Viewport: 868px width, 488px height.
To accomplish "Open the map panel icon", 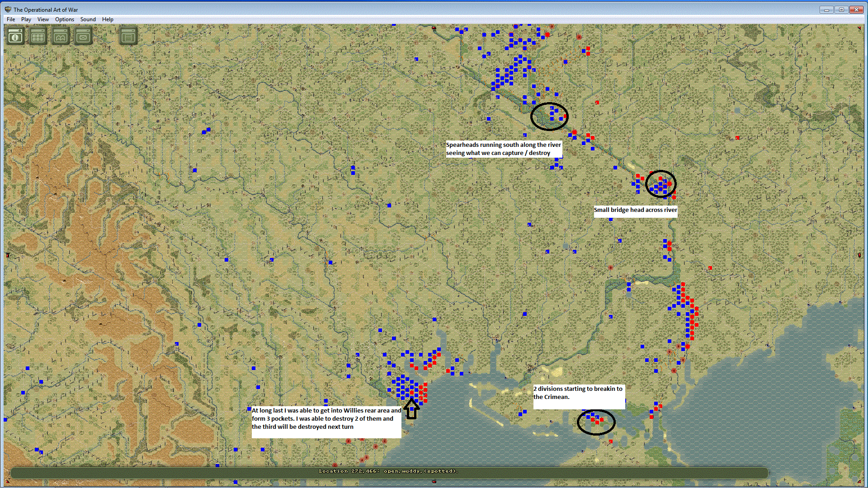I will click(x=61, y=37).
